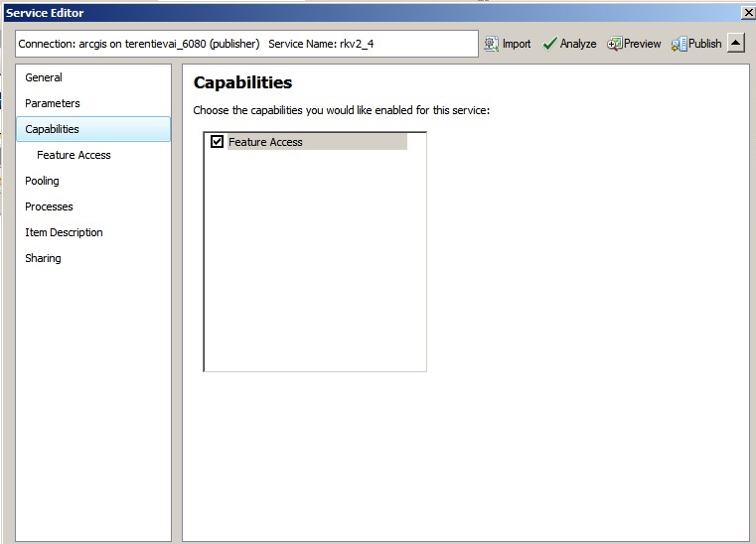Select the Capabilities page in the sidebar
756x544 pixels.
93,129
